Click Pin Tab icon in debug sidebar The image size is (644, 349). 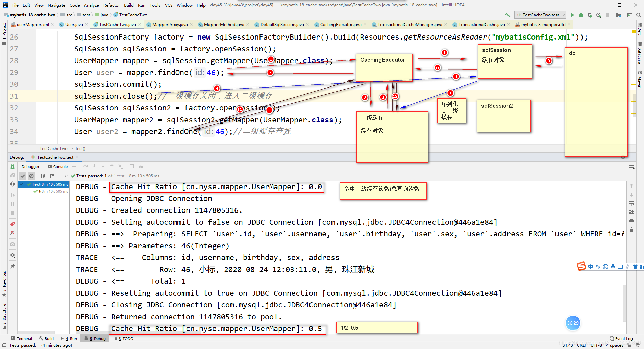pyautogui.click(x=13, y=266)
